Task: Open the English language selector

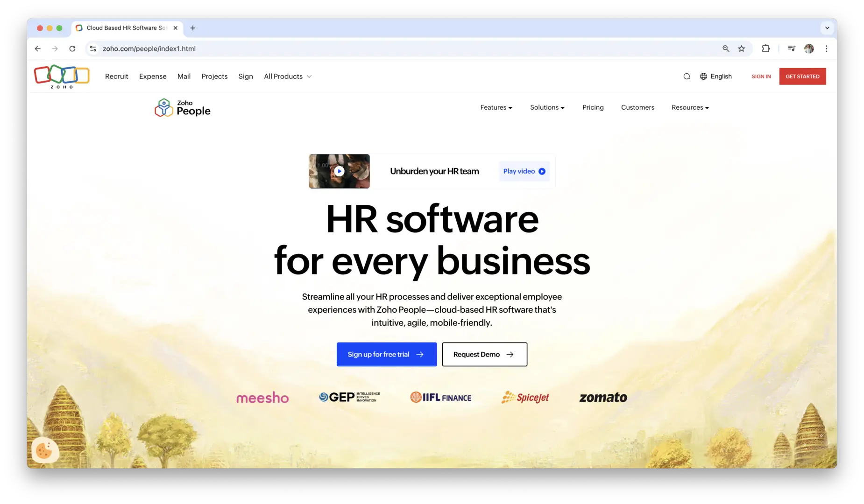Action: pos(716,77)
